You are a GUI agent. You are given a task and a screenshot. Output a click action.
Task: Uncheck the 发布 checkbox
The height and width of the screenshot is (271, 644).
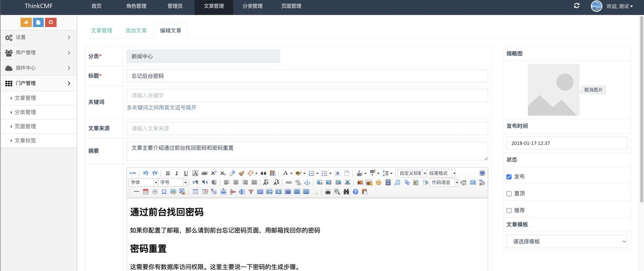509,176
